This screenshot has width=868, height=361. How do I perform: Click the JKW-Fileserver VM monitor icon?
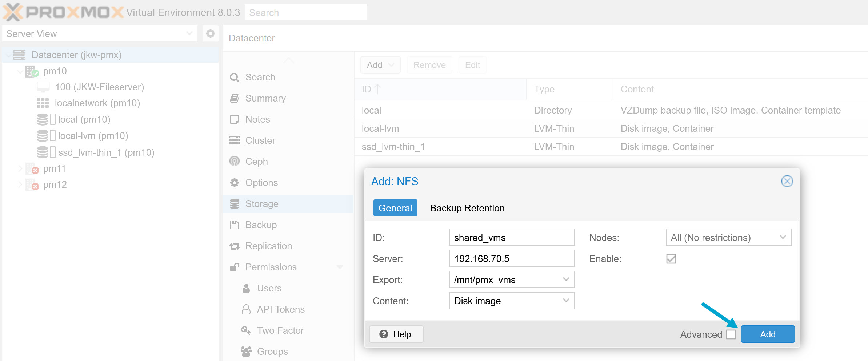click(x=43, y=87)
